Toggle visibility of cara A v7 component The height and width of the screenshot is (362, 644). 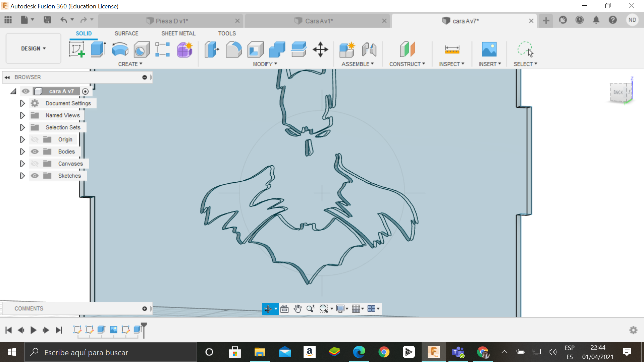point(25,91)
